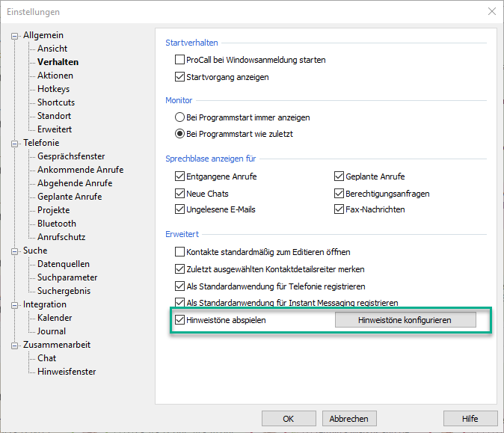Collapse the Telefonie tree node
The height and width of the screenshot is (433, 504).
[15, 144]
